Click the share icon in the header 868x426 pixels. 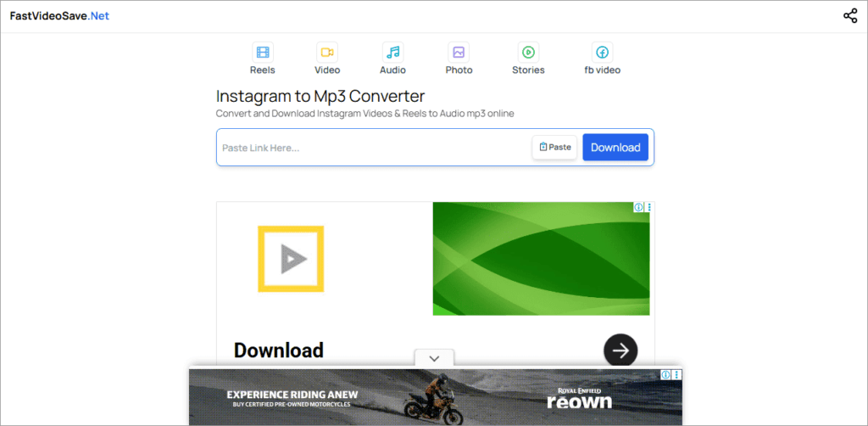pyautogui.click(x=849, y=15)
